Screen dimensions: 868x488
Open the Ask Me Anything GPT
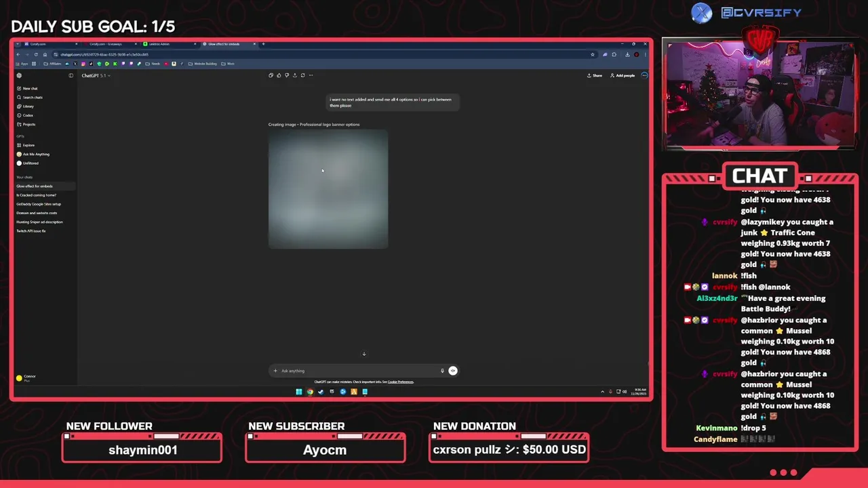33,154
